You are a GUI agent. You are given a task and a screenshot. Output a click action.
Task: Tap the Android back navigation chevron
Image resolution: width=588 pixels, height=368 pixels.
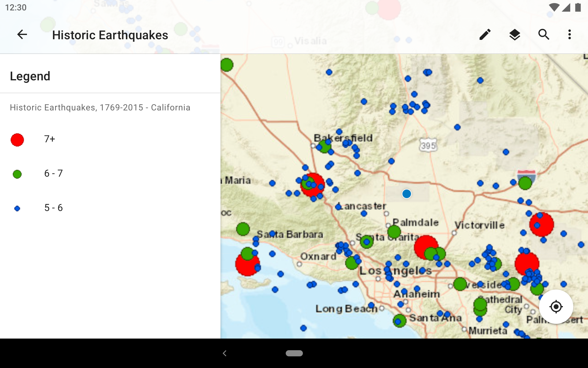pyautogui.click(x=224, y=353)
